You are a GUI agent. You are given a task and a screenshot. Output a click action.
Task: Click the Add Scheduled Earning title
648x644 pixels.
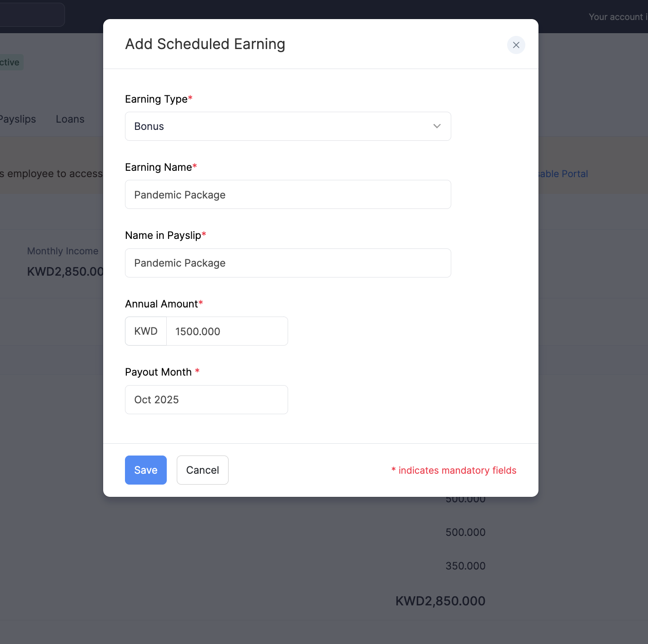205,44
